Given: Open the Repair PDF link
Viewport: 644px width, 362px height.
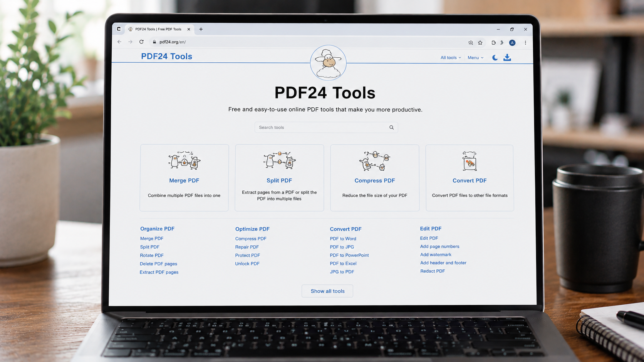Looking at the screenshot, I should [247, 247].
